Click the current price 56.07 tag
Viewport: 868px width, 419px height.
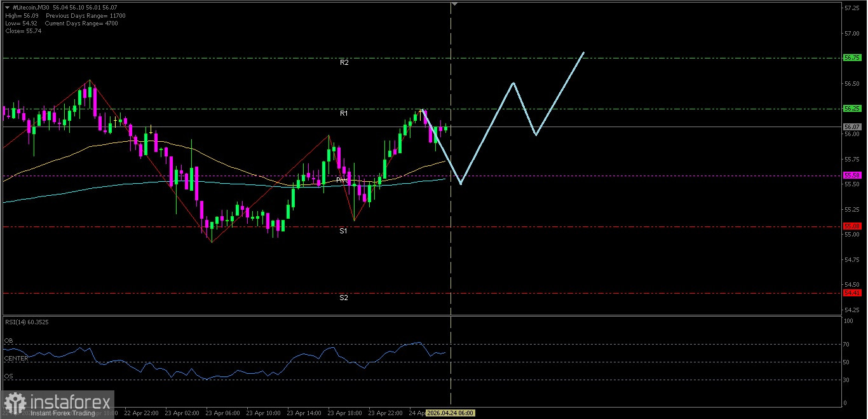point(852,127)
